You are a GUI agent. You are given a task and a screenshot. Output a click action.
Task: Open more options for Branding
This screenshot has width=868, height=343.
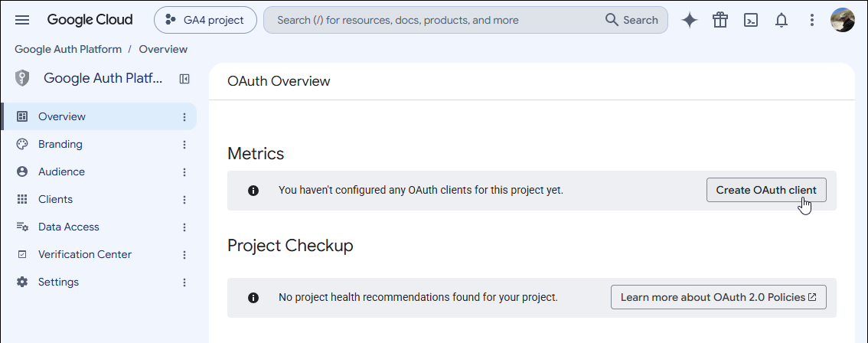184,145
